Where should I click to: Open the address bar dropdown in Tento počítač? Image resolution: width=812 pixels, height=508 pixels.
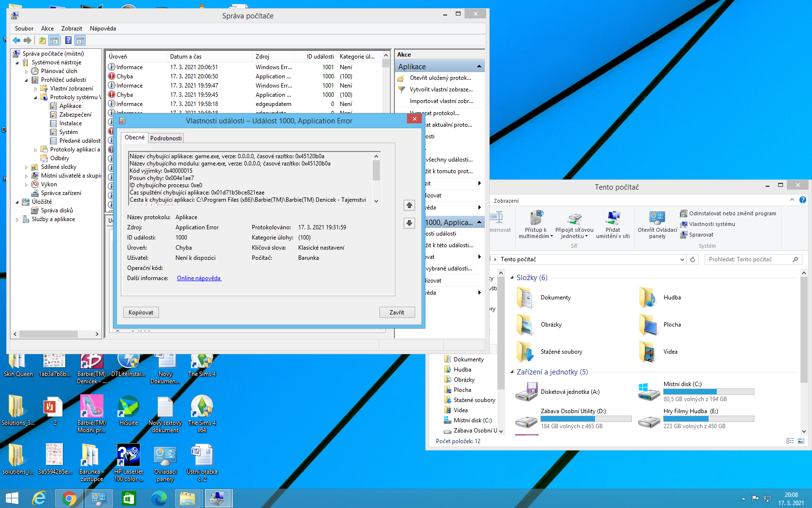[x=682, y=260]
